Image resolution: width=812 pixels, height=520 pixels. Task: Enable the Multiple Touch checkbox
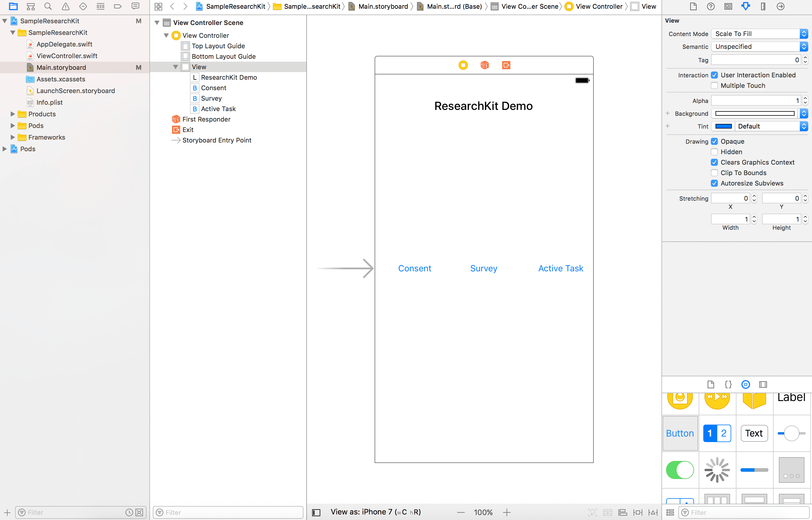click(714, 86)
